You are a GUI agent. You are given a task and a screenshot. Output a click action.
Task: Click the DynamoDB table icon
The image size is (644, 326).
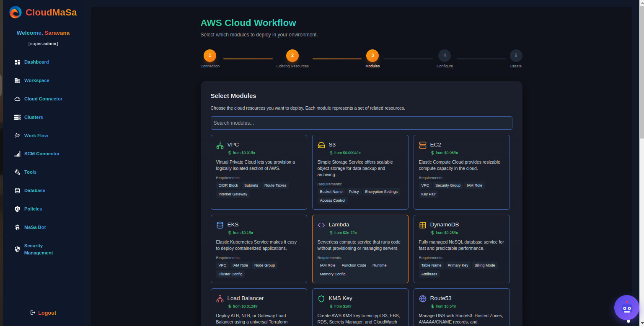click(423, 225)
